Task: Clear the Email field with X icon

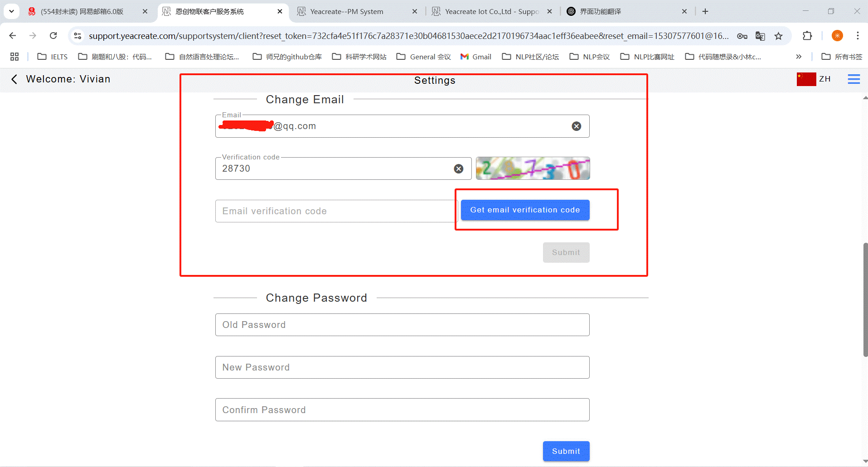Action: pos(576,126)
